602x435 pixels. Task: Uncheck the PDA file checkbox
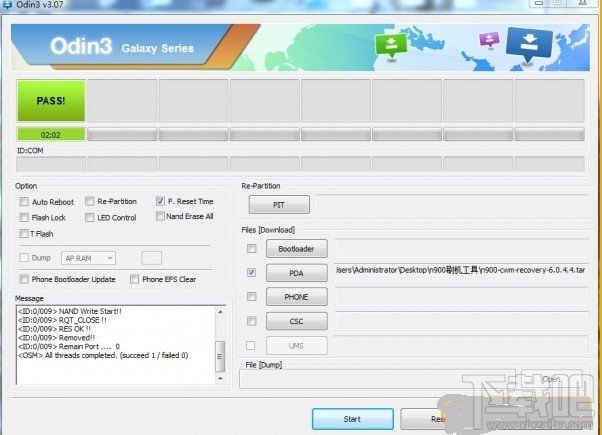[251, 272]
